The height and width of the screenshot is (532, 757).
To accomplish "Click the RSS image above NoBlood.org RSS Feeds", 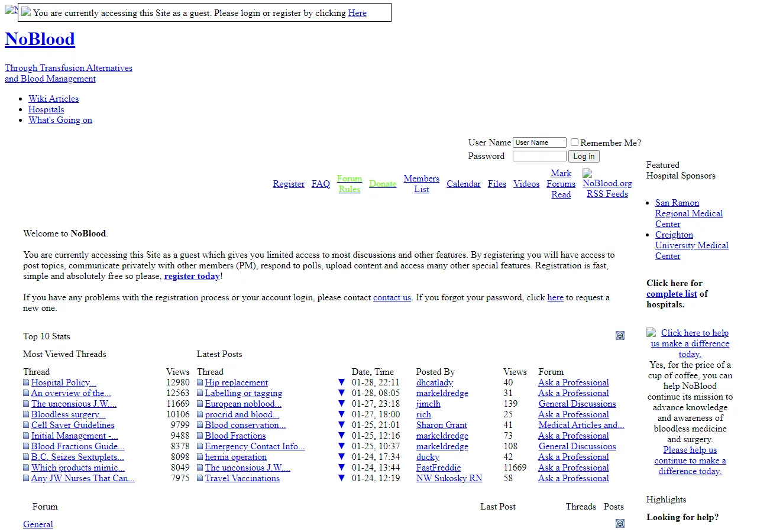I will (x=587, y=173).
